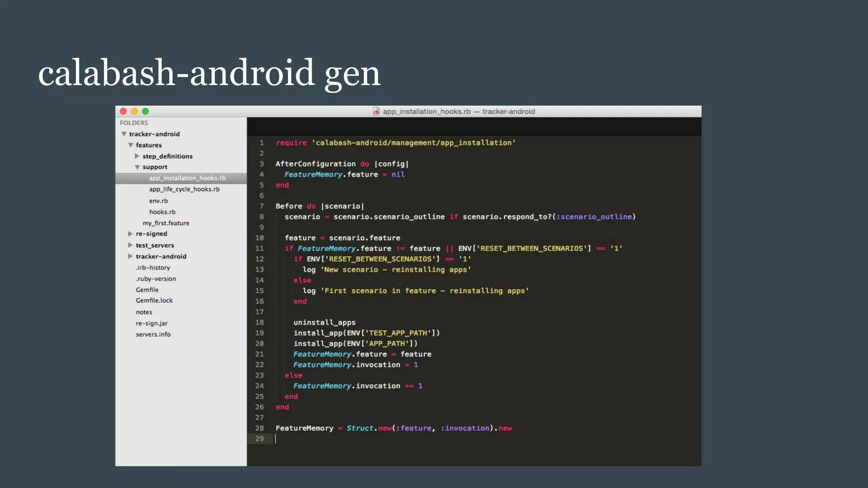Open the .irb-history file

pos(153,268)
